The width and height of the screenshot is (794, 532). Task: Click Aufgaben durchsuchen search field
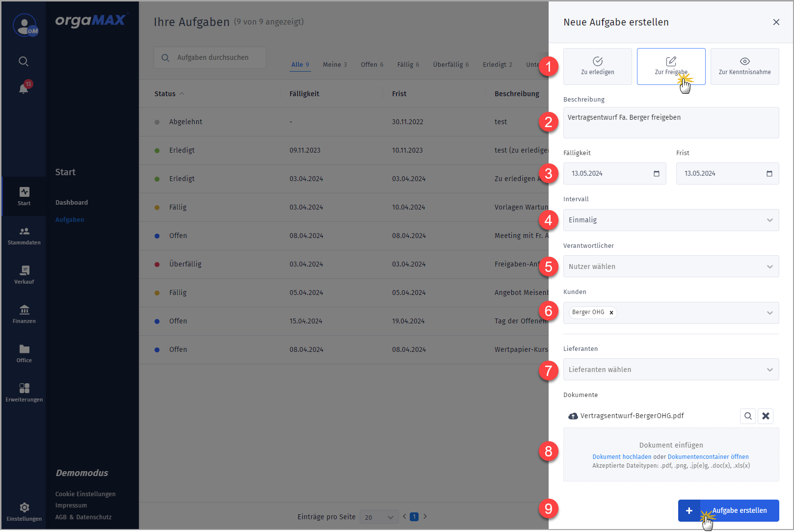210,57
